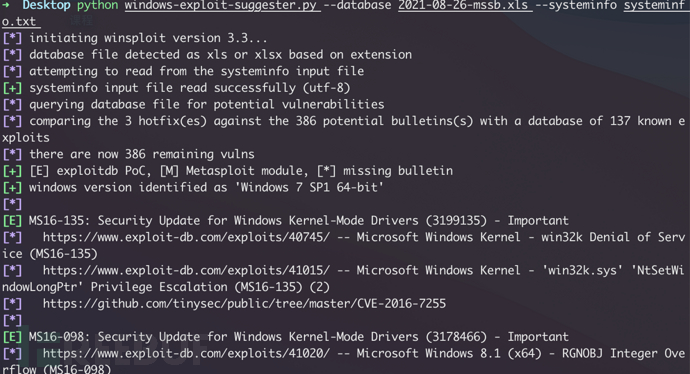Click the 'Windows 7 SP1 64-bit' text

point(310,187)
